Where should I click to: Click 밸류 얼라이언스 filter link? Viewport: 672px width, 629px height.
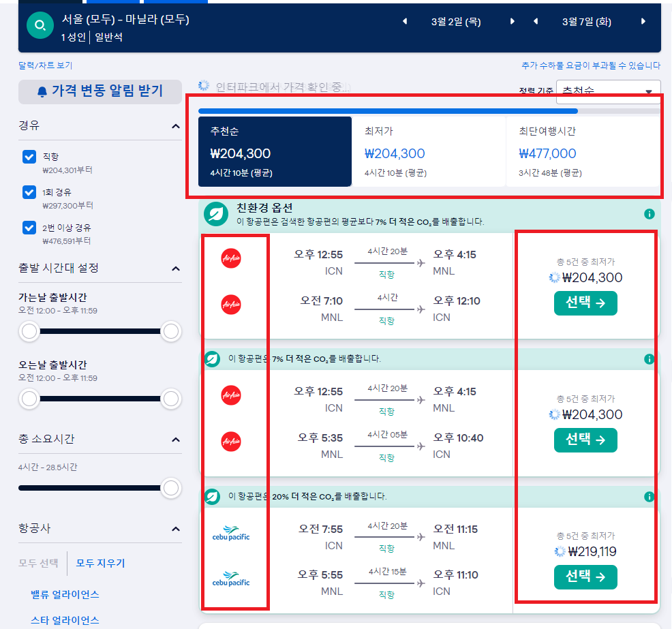65,595
